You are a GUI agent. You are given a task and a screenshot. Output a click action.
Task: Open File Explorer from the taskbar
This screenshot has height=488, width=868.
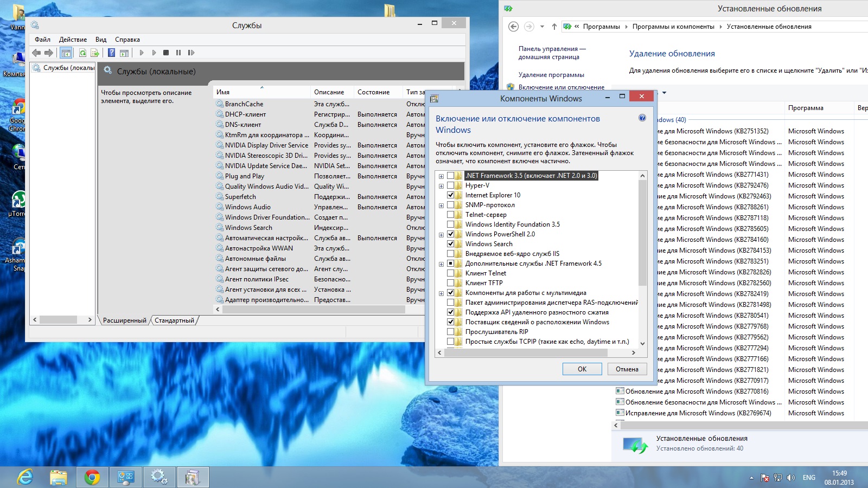pos(59,477)
